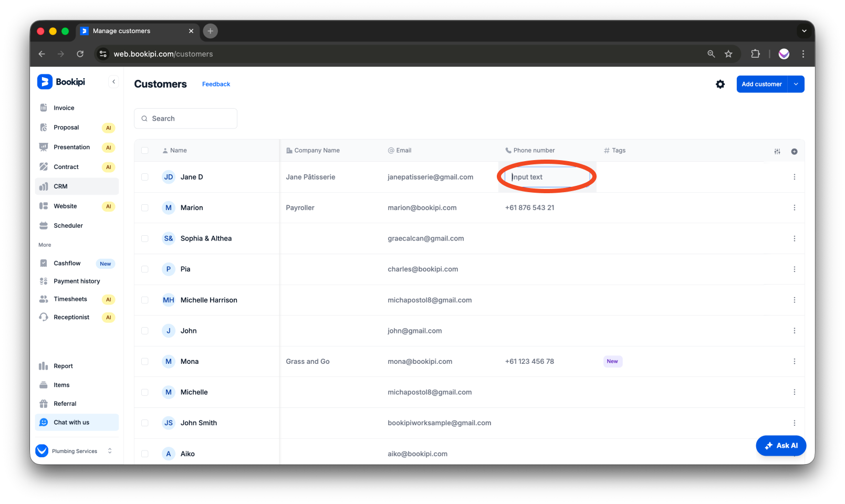The height and width of the screenshot is (504, 845).
Task: Check the checkbox next to Mona
Action: 145,361
